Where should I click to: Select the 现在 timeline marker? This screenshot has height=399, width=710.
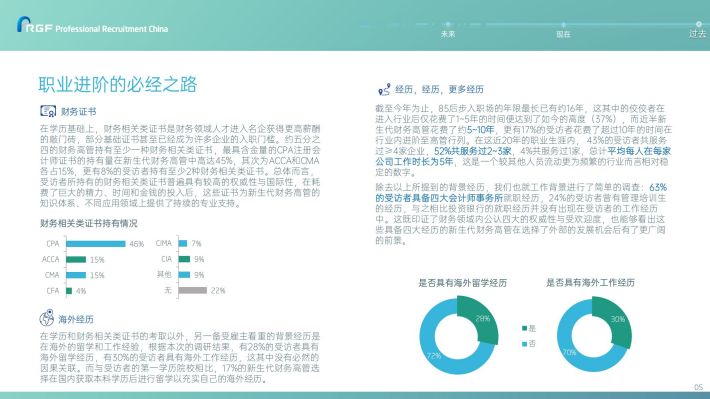pos(563,24)
